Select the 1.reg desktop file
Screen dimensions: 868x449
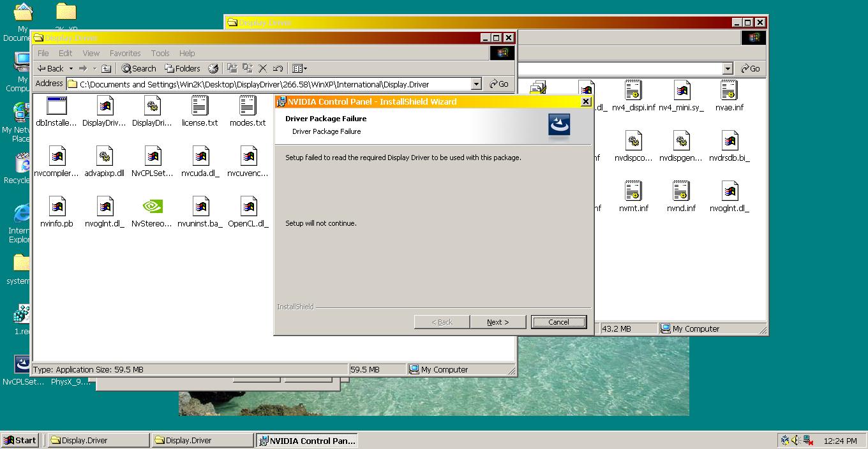tap(22, 320)
